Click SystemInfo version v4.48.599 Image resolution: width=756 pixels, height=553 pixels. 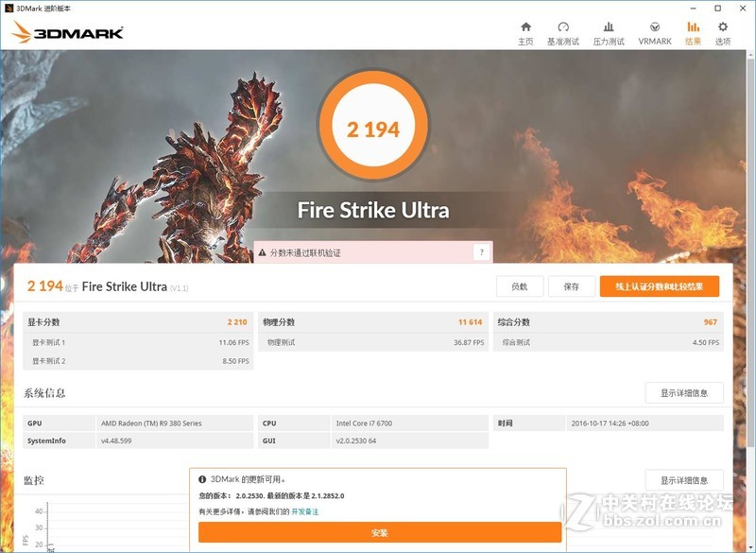[x=116, y=441]
